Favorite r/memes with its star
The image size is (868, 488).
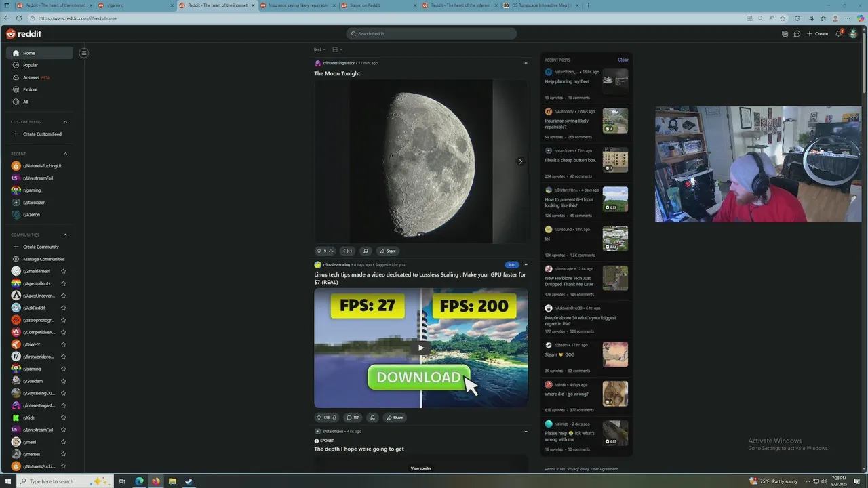(63, 454)
